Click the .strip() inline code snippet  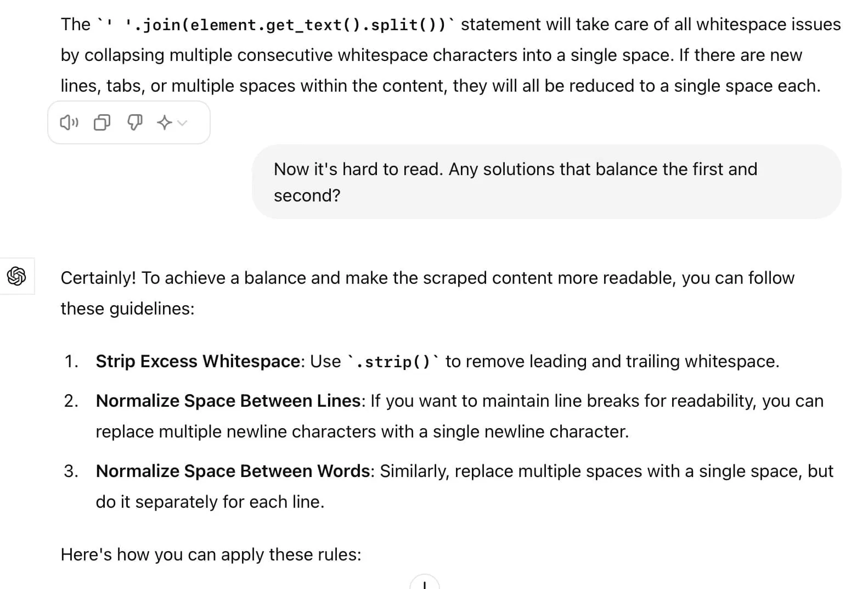pos(393,362)
